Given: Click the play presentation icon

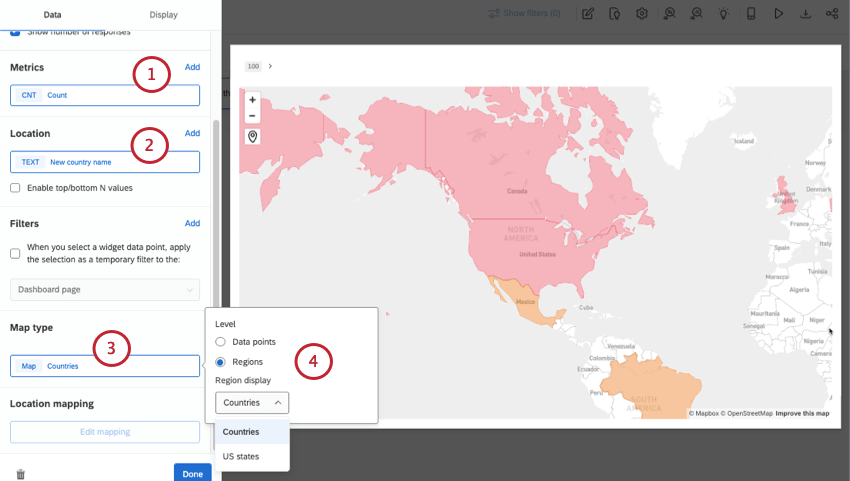Looking at the screenshot, I should pyautogui.click(x=778, y=14).
